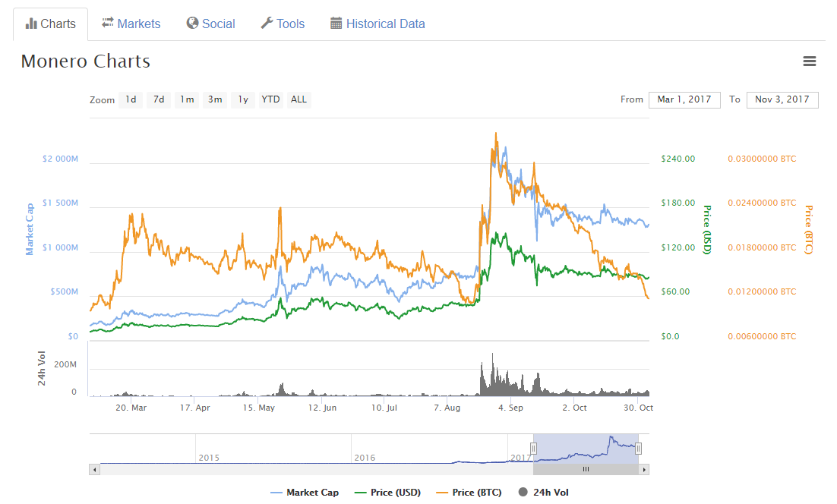Click the 17. Apr date label on axis
The height and width of the screenshot is (504, 837).
195,408
